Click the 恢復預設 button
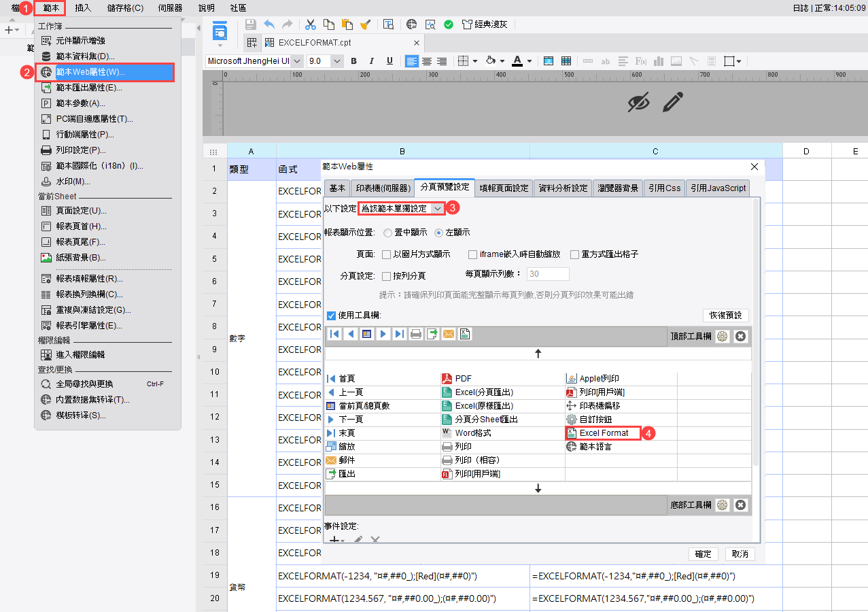The height and width of the screenshot is (612, 868). pos(725,316)
